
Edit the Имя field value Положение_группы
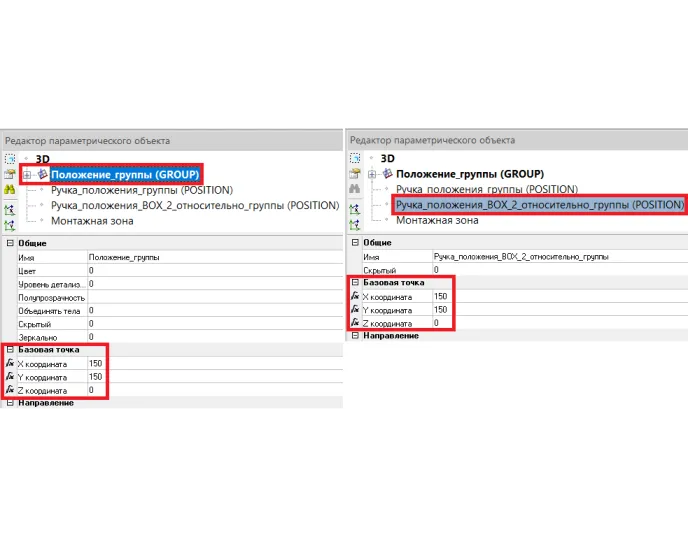(x=215, y=257)
